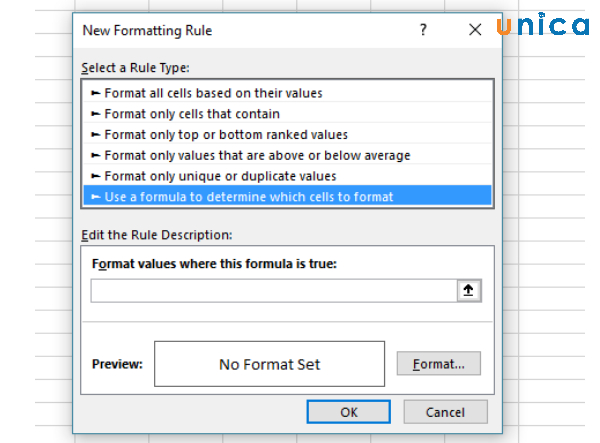Click the collapse dialog range selector icon
600x443 pixels.
(x=467, y=291)
